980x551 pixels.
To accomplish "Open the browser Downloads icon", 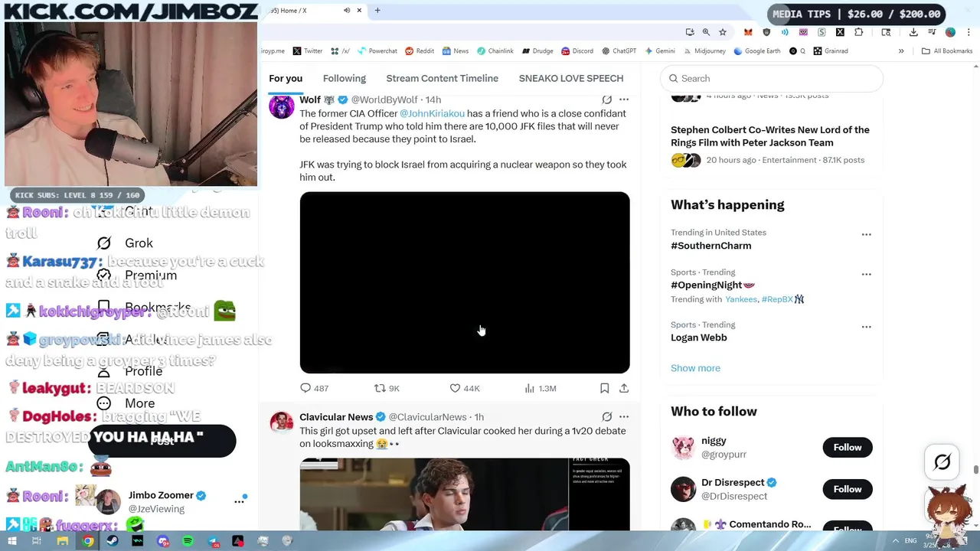I will pyautogui.click(x=913, y=32).
